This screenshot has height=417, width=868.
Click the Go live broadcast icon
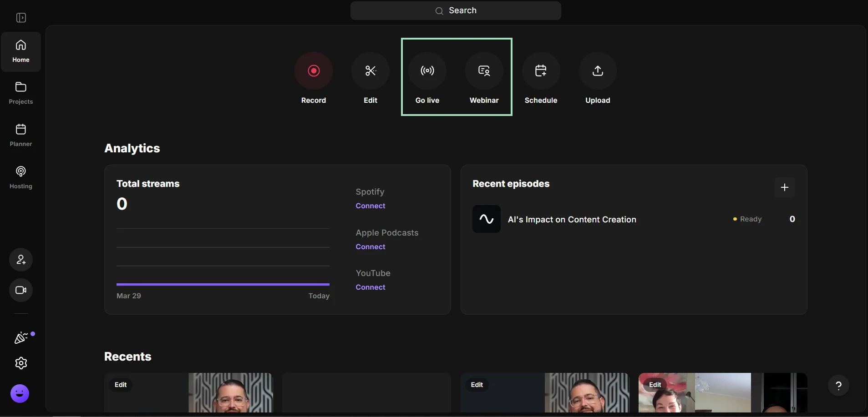click(427, 70)
